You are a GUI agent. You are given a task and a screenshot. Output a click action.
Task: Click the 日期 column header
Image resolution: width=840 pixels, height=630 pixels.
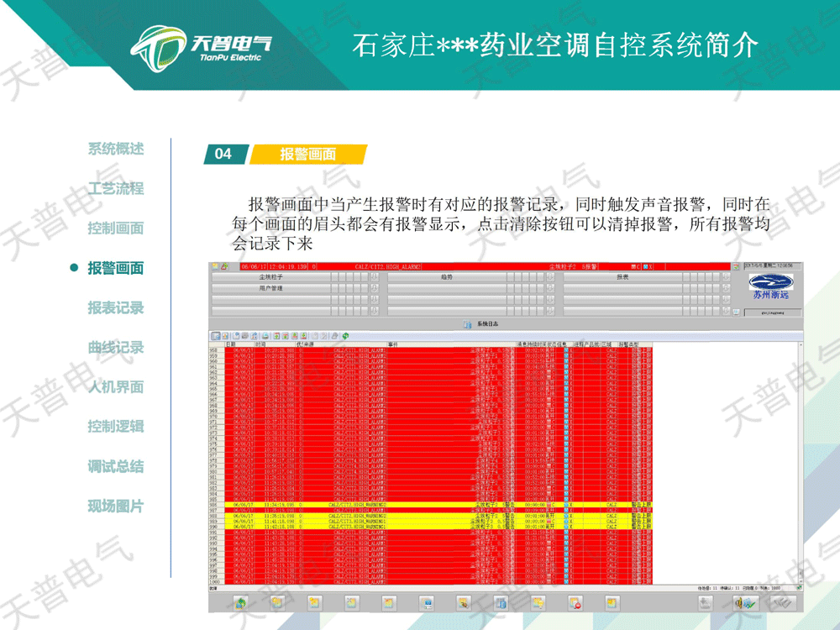pyautogui.click(x=239, y=344)
